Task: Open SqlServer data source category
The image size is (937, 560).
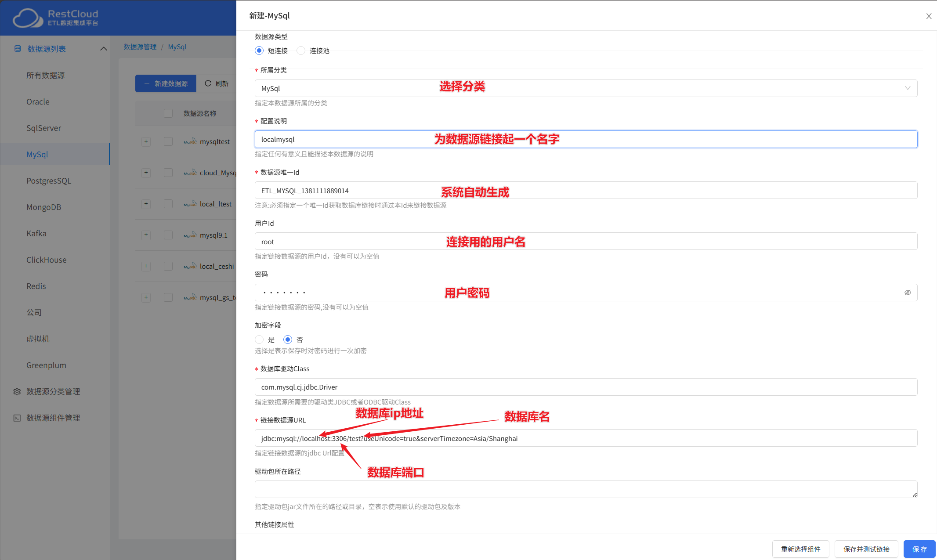Action: coord(44,128)
